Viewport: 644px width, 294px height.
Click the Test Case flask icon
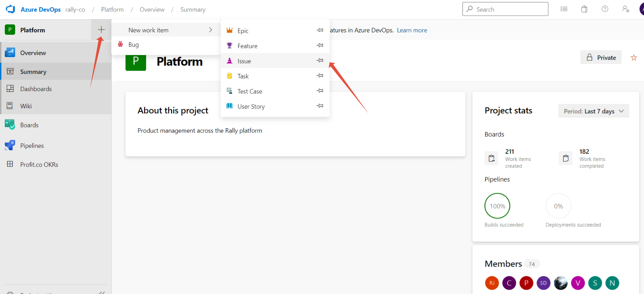(229, 91)
